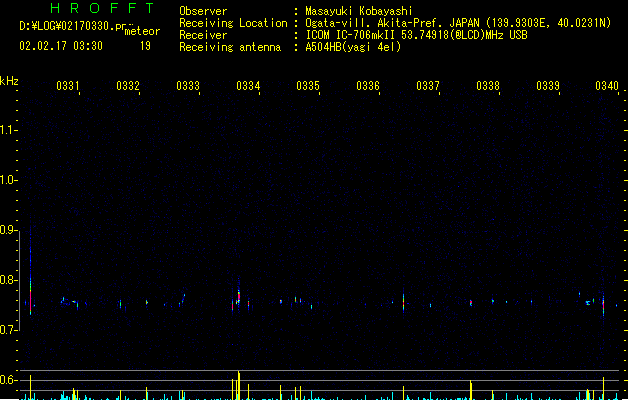The image size is (629, 400).
Task: Select the A504HB(yagi 4el) antenna value
Action: (353, 47)
